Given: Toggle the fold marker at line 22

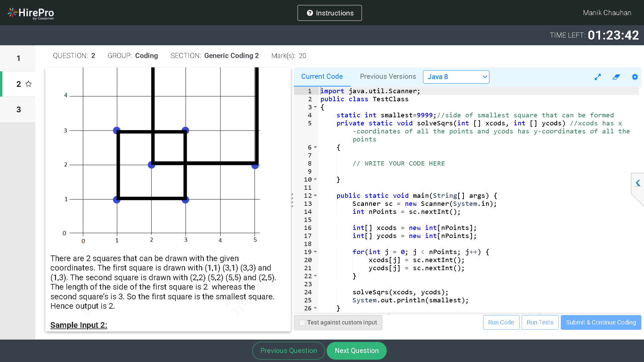Looking at the screenshot, I should point(315,276).
